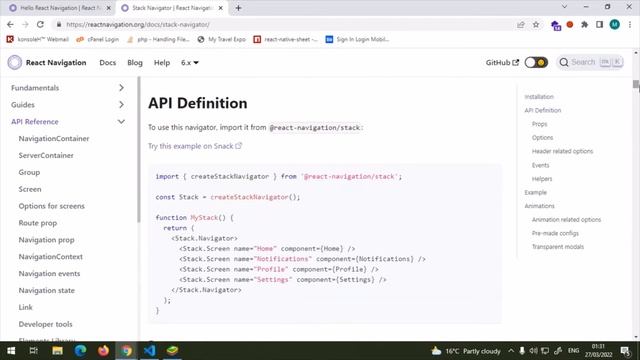Click Try this example on Snack
Viewport: 640px width, 360px height.
[x=195, y=146]
